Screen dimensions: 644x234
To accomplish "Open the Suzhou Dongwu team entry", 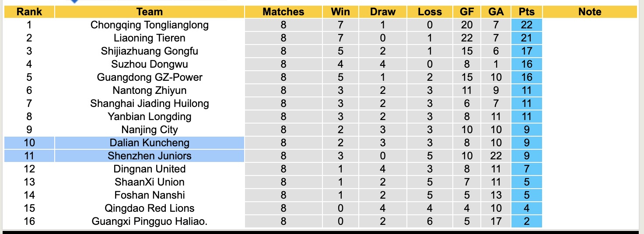I will point(149,64).
